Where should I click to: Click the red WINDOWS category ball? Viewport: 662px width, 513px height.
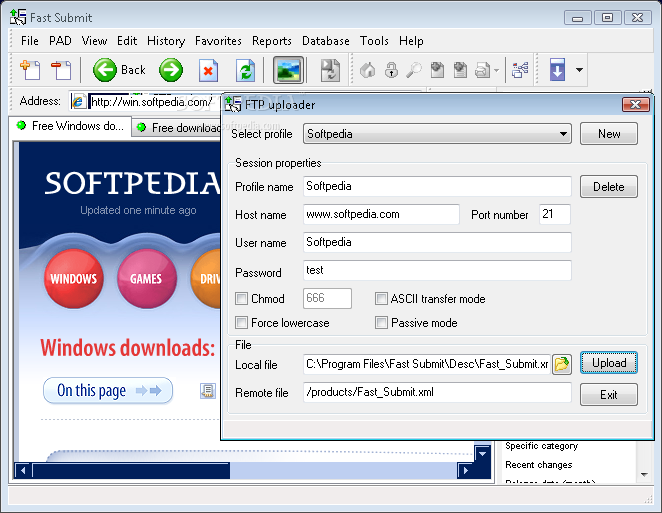pos(74,278)
